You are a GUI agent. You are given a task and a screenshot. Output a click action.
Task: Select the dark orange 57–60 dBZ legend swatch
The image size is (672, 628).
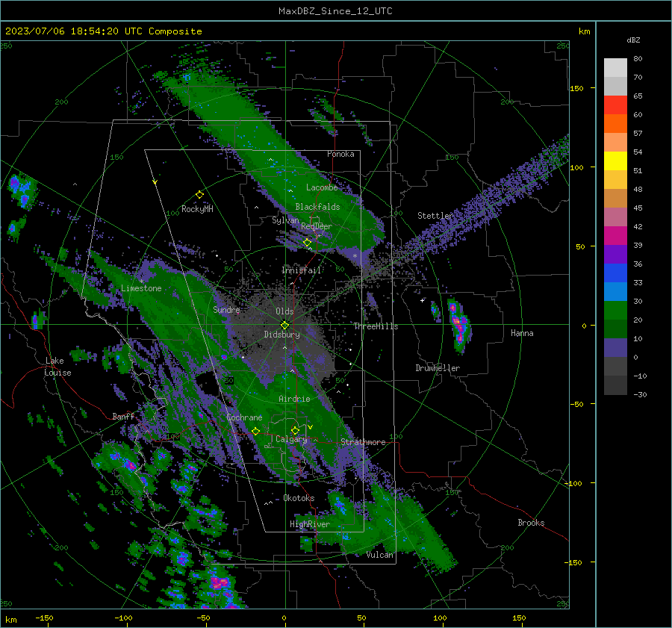pyautogui.click(x=615, y=124)
